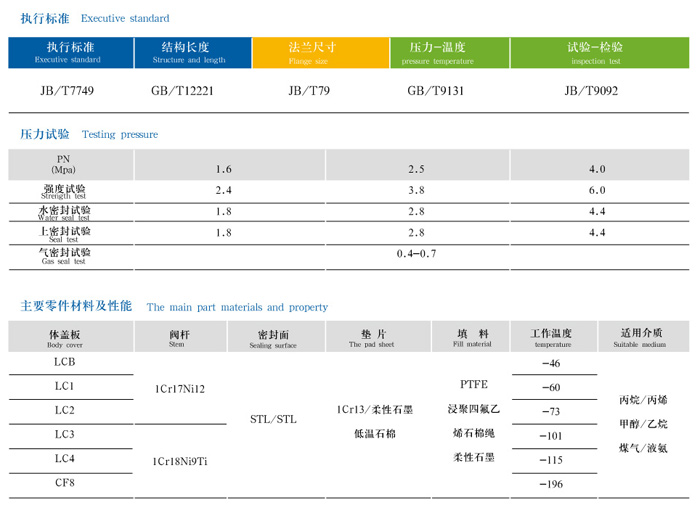Select the Structure and length column header
This screenshot has width=700, height=505.
click(189, 53)
